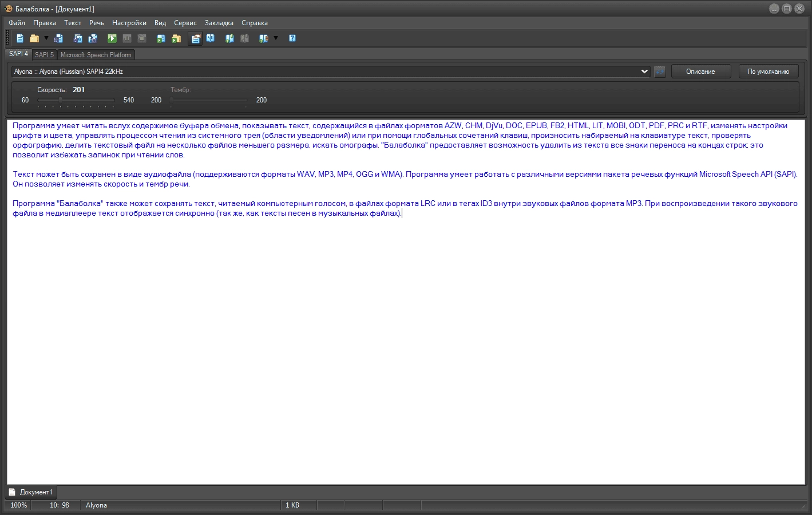Click the Тембр label

tap(180, 90)
